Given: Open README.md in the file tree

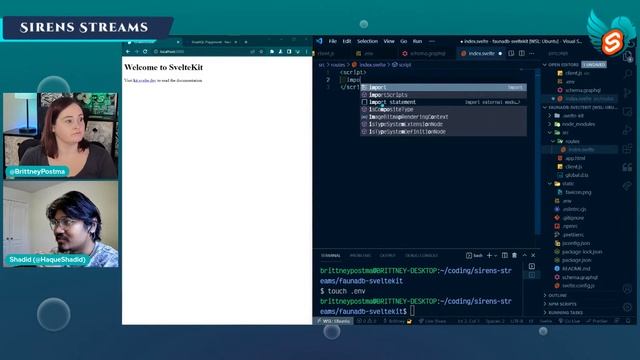Looking at the screenshot, I should click(x=576, y=269).
